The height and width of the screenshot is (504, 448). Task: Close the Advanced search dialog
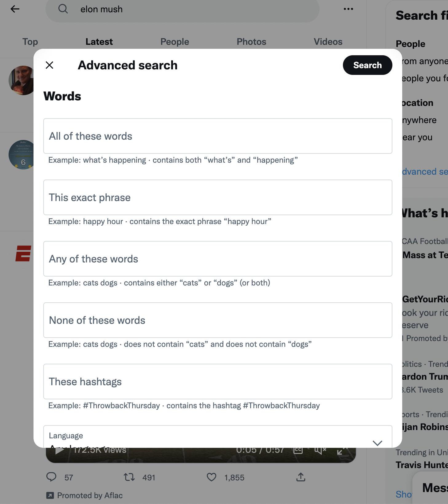(49, 65)
